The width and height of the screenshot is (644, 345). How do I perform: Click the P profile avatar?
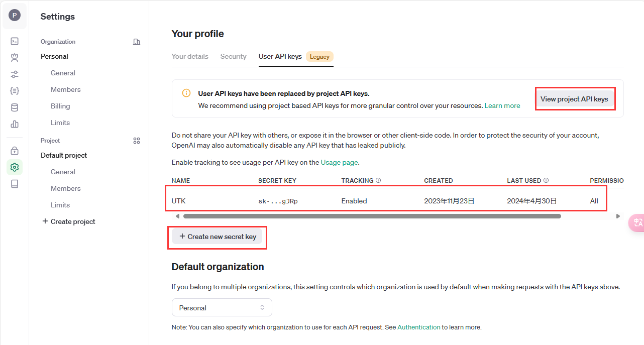(x=15, y=16)
